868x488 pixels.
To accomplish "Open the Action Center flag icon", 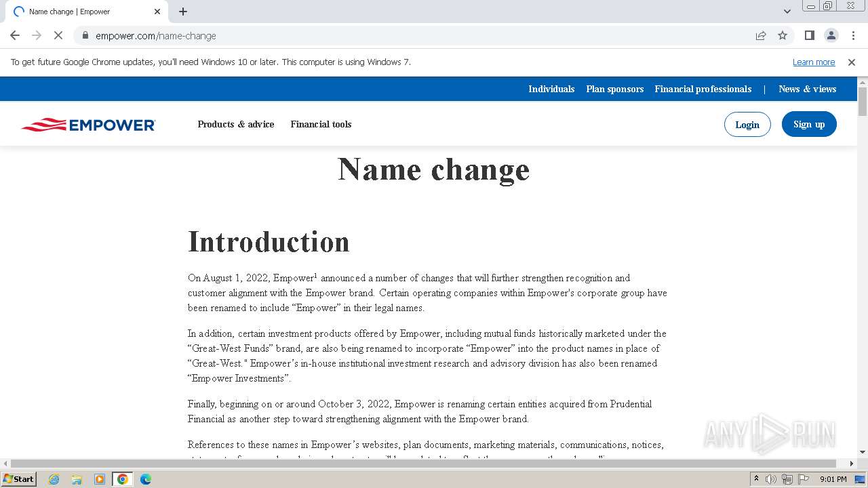I will (x=804, y=479).
